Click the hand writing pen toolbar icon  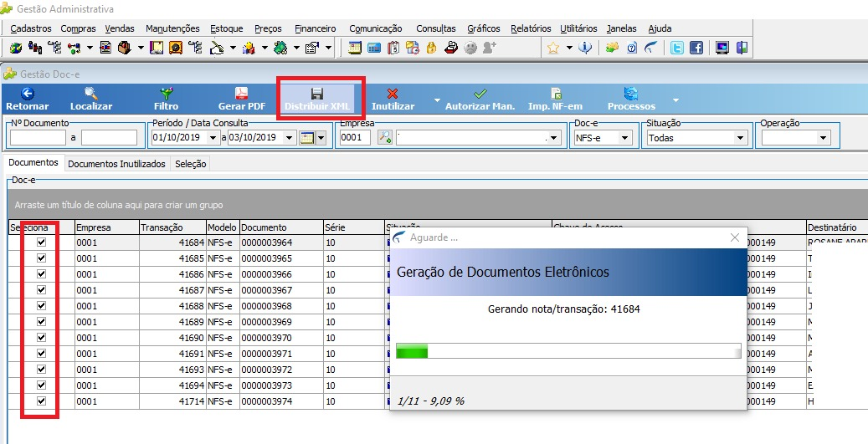pos(217,48)
